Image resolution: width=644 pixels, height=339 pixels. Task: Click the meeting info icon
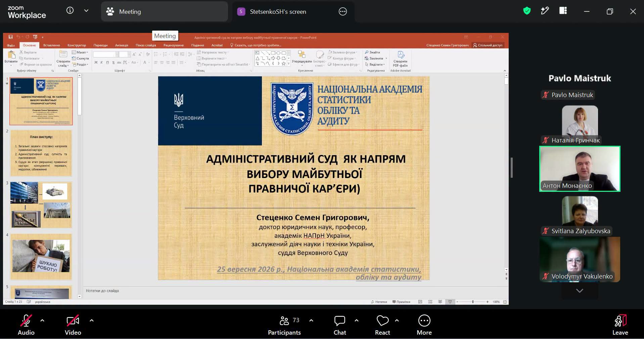(x=70, y=10)
